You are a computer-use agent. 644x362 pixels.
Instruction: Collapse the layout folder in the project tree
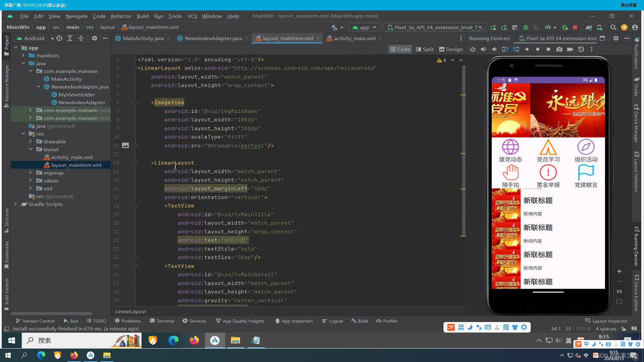pos(31,149)
